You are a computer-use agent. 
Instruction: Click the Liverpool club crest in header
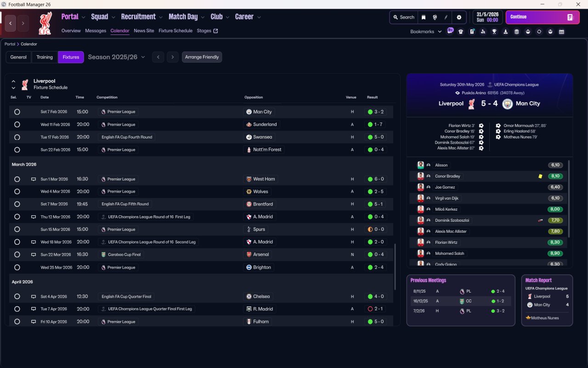[45, 23]
